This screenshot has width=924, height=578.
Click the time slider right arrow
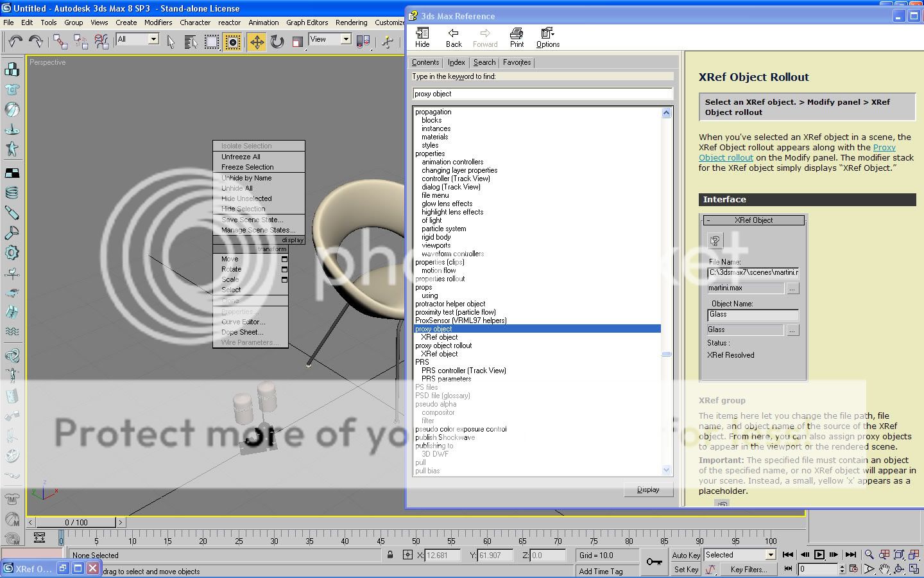(x=121, y=522)
